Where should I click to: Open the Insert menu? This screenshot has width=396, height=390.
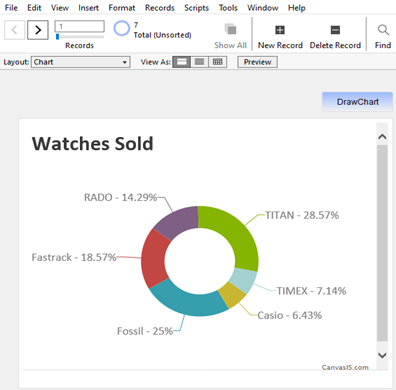tap(88, 8)
